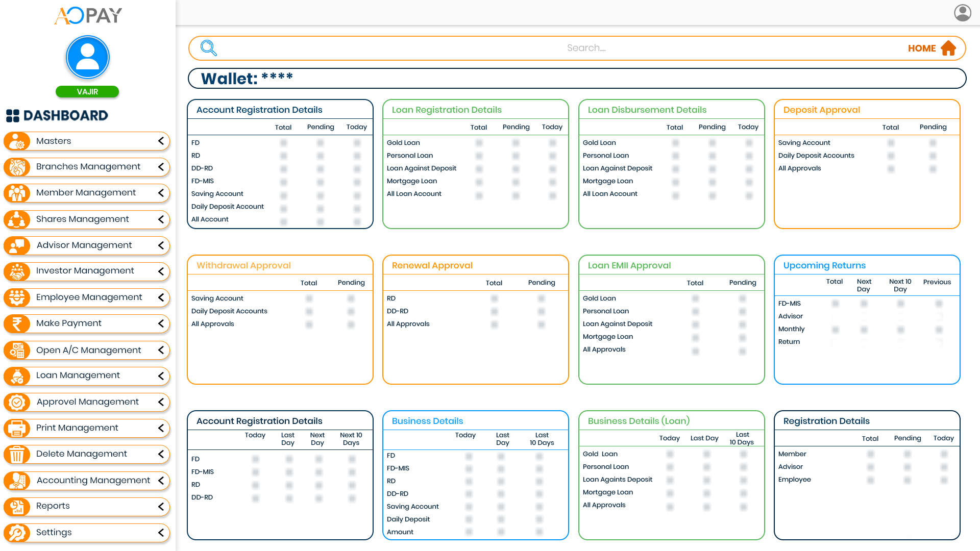Click the user profile icon at top right
This screenshot has height=551, width=980.
tap(962, 13)
